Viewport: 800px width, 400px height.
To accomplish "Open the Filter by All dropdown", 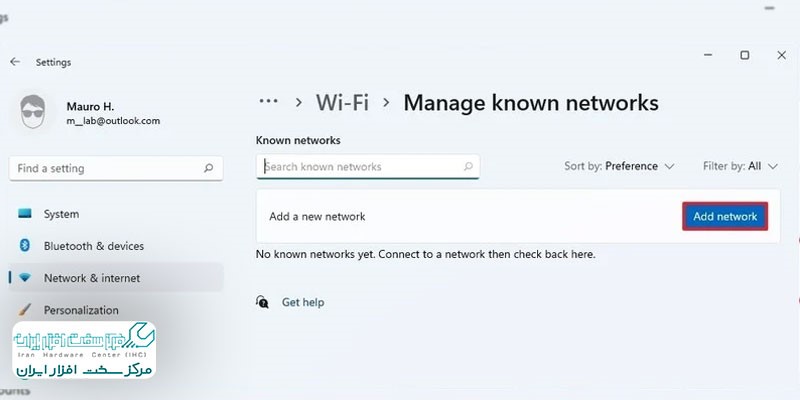I will (740, 166).
